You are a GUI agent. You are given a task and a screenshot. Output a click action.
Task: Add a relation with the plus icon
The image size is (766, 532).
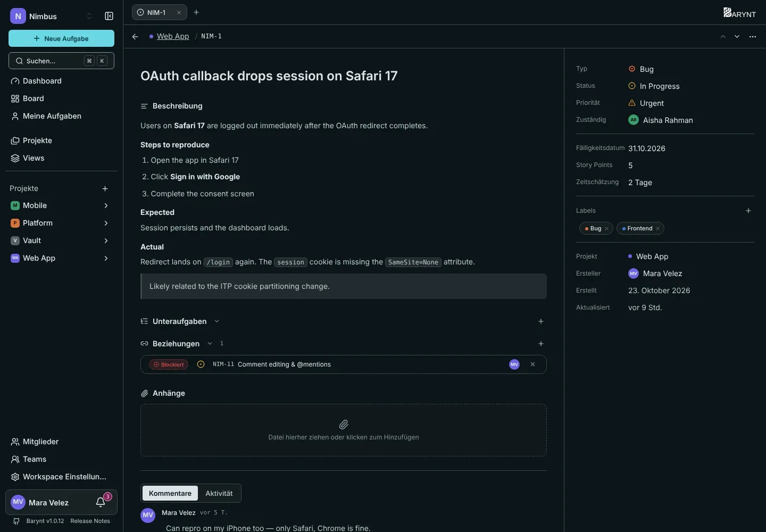click(541, 344)
